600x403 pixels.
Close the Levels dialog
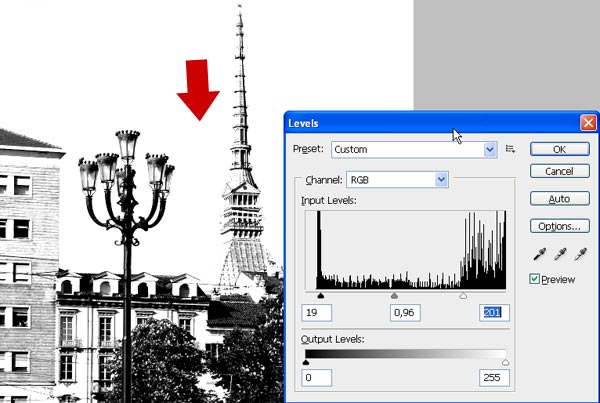tap(588, 123)
